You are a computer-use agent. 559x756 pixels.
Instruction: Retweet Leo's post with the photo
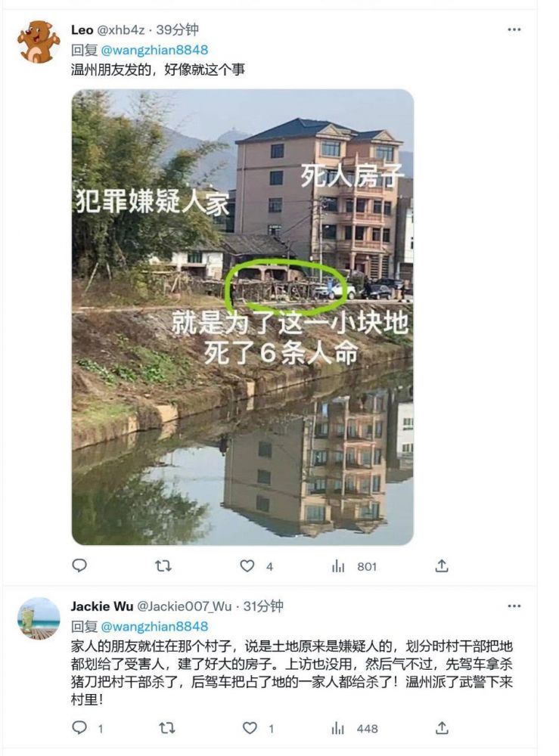(x=163, y=565)
